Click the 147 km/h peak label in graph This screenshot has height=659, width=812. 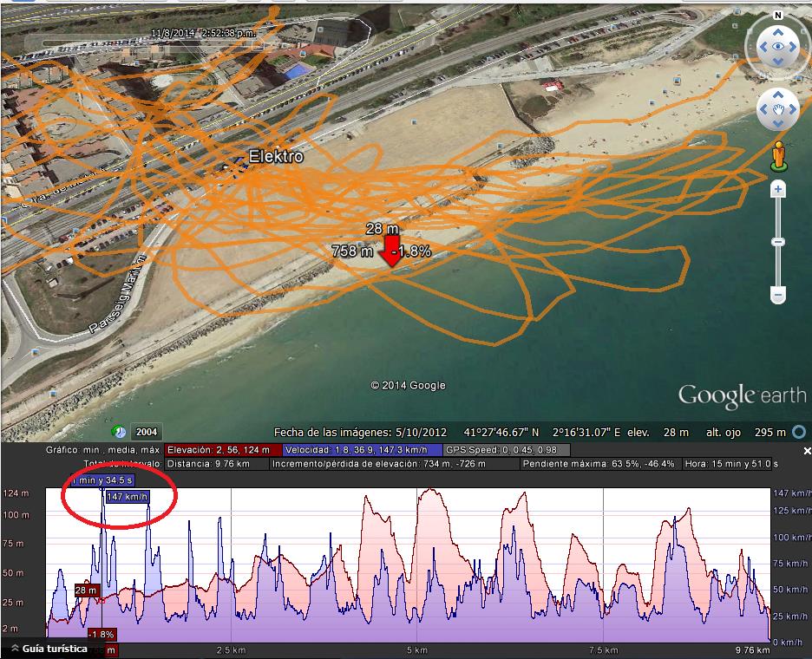coord(127,497)
